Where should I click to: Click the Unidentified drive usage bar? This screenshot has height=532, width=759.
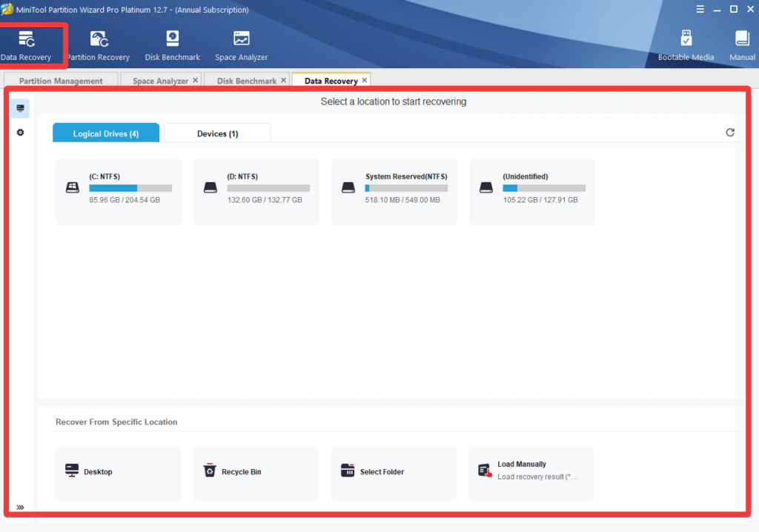(x=544, y=187)
